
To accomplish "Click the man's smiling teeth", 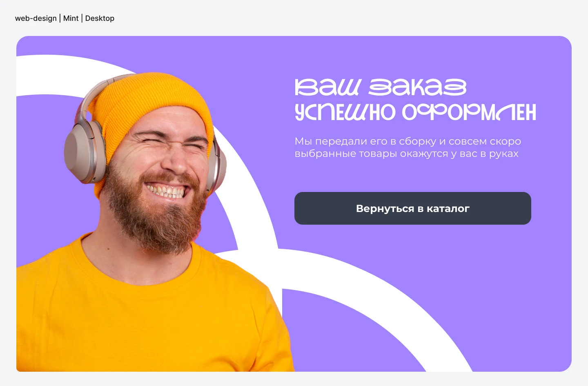I will coord(167,191).
